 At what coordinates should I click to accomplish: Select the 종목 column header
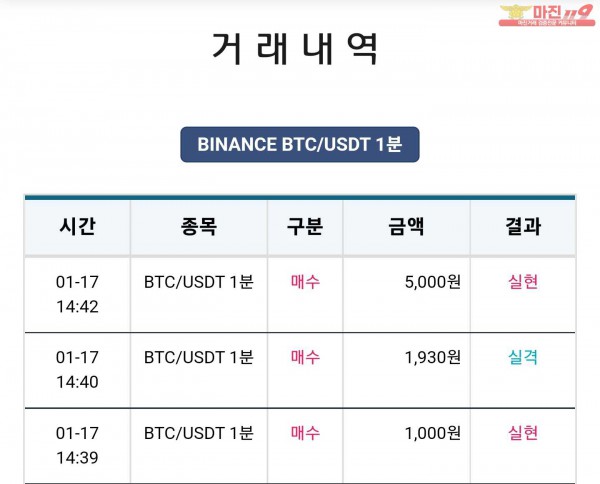coord(198,227)
